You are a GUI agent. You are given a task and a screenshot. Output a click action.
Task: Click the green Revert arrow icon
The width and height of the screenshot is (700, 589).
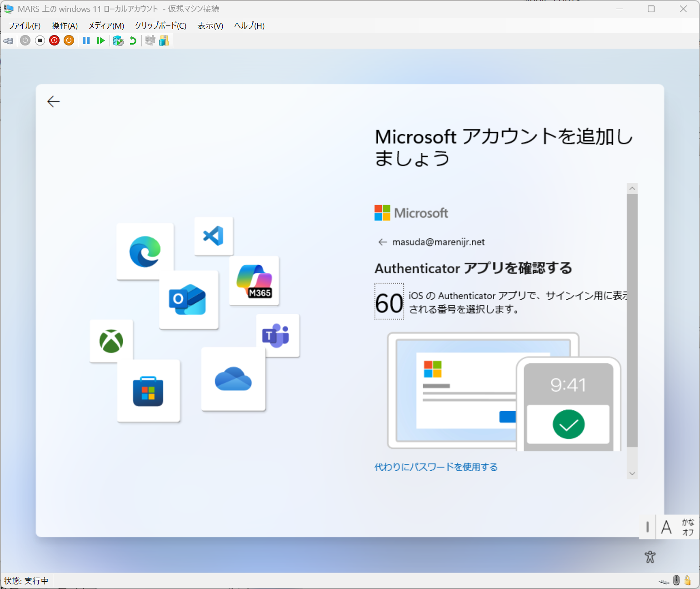point(133,41)
